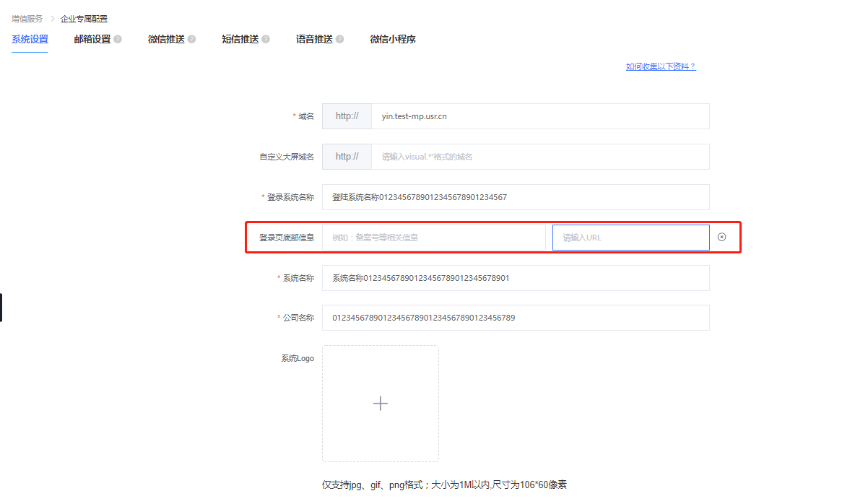The image size is (868, 504).
Task: Open the 如何收集以下资料？ link
Action: (661, 66)
